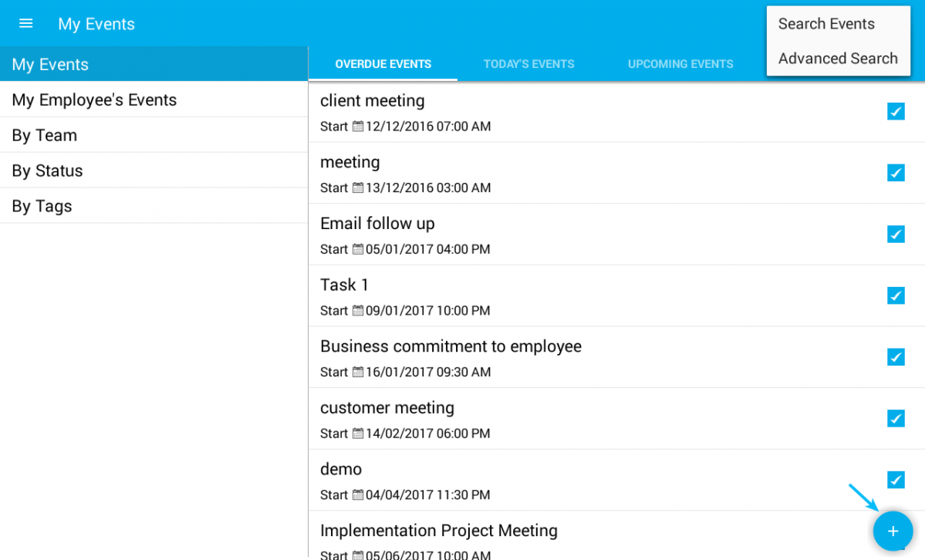Open the hamburger navigation menu
This screenshot has width=925, height=560.
coord(26,23)
